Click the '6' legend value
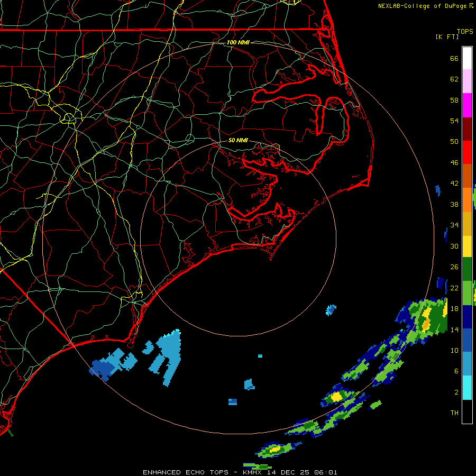 coord(456,371)
